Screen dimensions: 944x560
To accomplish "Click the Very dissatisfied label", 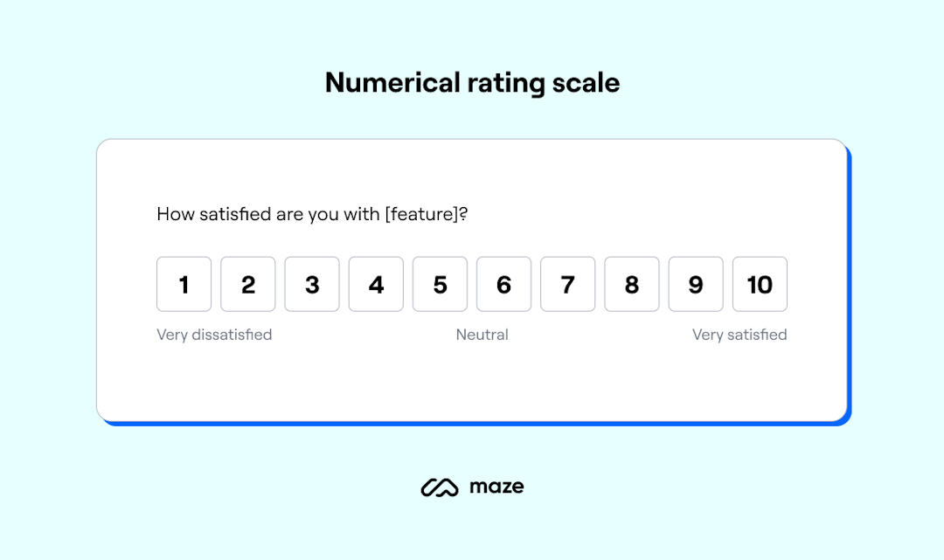I will coord(214,334).
